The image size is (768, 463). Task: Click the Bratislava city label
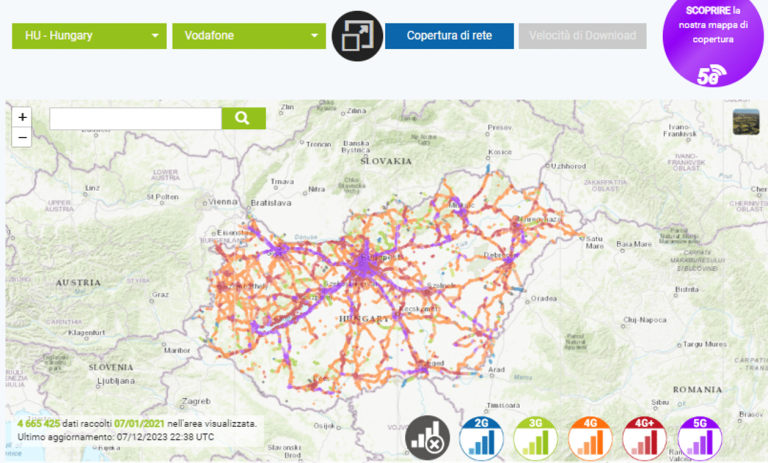click(271, 203)
